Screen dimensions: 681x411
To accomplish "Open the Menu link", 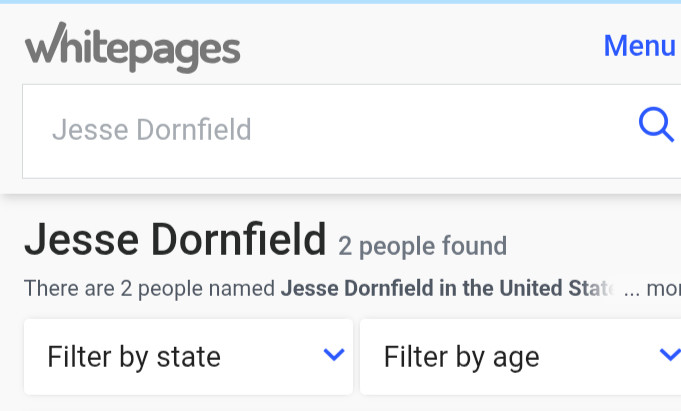I will [x=639, y=45].
